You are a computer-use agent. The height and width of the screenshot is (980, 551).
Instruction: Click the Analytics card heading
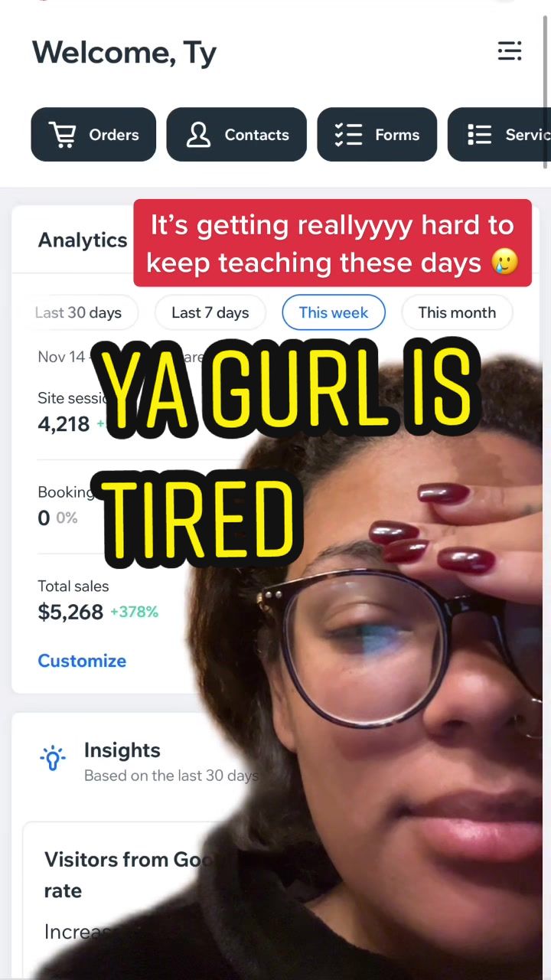83,240
